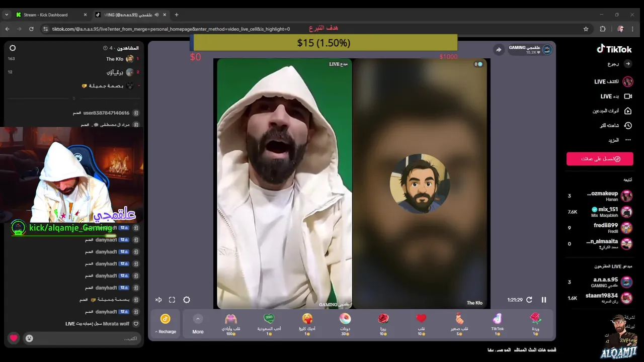Open suggested creator a.n.a.s.95
Viewport: 644px width, 362px height.
point(600,282)
